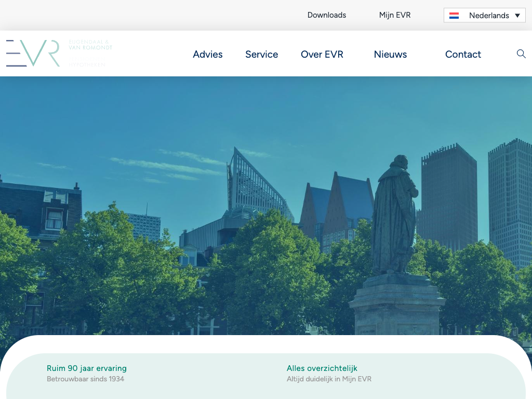Screen dimensions: 532x399
Task: Click the 'Ruim 90 jaar ervaring' heading
Action: 87,368
